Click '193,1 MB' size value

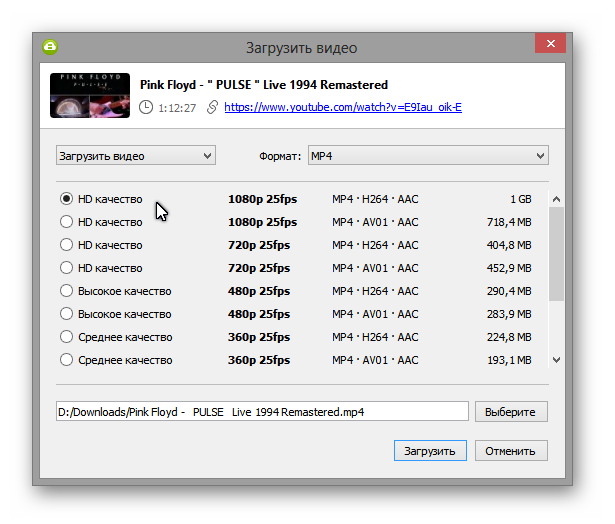point(509,360)
